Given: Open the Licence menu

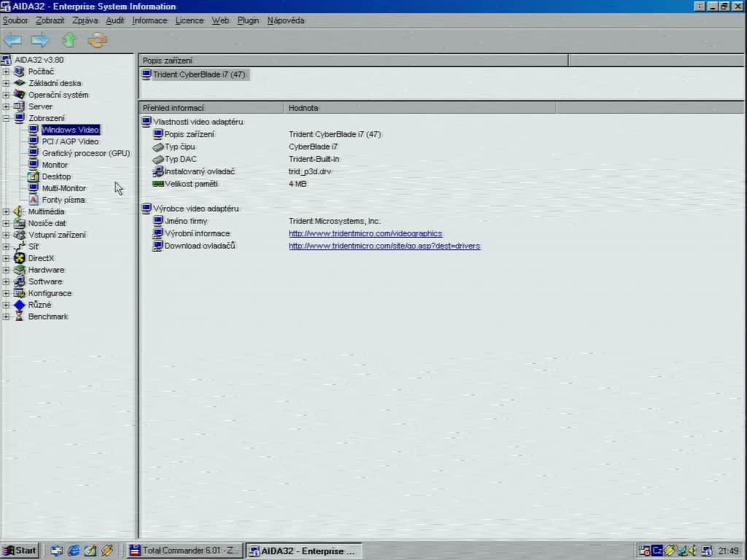Looking at the screenshot, I should 189,20.
